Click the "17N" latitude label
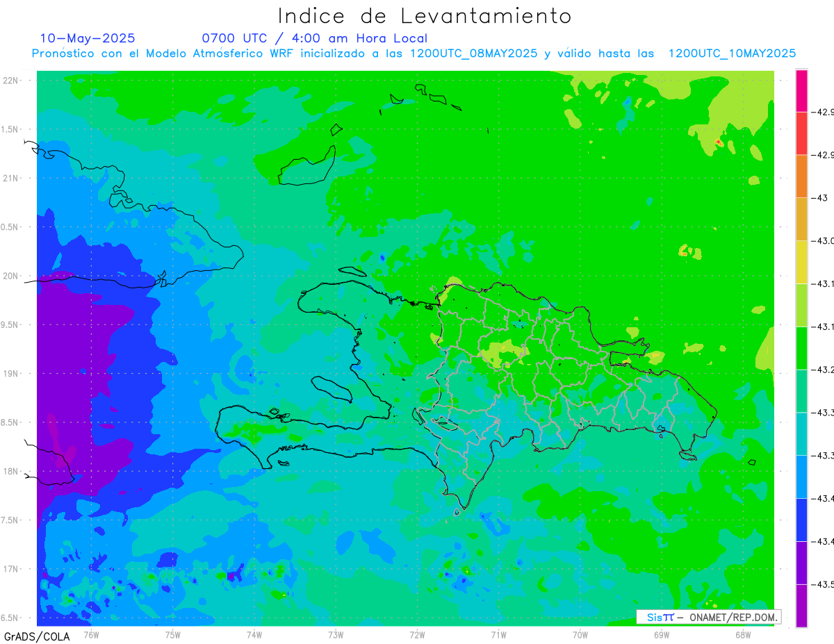 (12, 569)
